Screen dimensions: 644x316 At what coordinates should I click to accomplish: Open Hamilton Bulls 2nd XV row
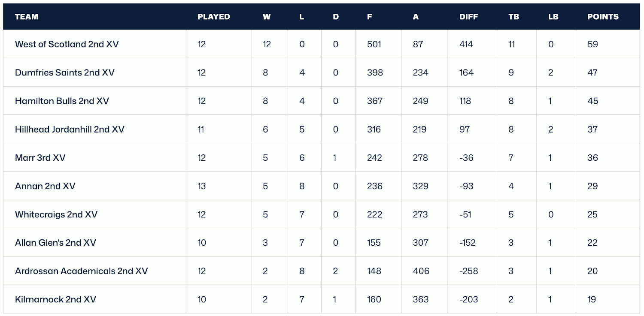tap(62, 101)
